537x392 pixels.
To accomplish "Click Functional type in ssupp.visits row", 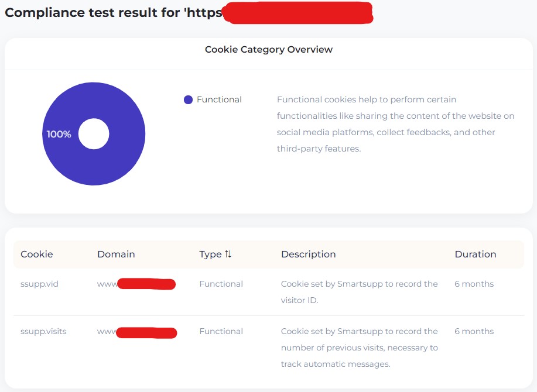I will [x=221, y=332].
